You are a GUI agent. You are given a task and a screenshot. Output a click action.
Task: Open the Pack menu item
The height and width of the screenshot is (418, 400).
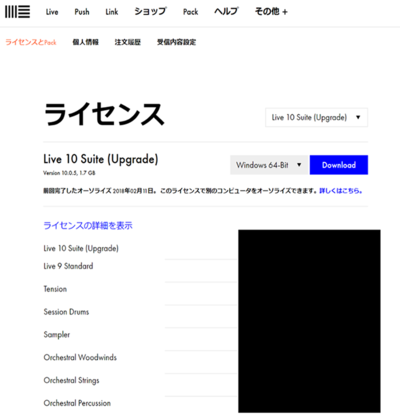tap(191, 12)
